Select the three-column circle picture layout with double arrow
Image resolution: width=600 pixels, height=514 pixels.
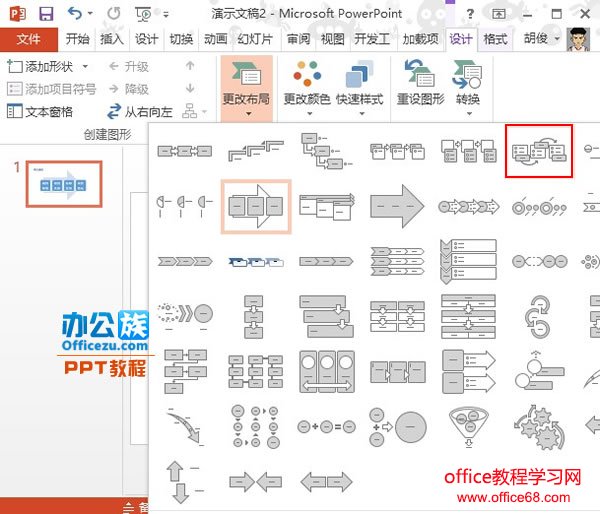pyautogui.click(x=327, y=372)
